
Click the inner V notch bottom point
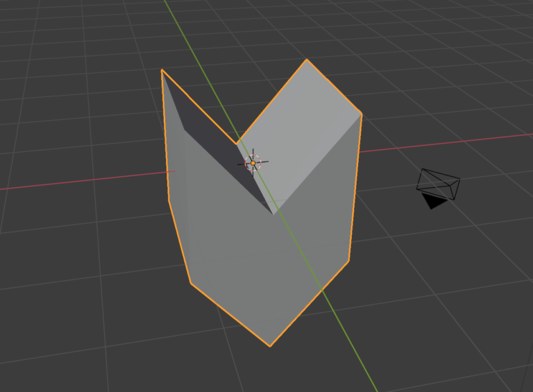tap(273, 214)
